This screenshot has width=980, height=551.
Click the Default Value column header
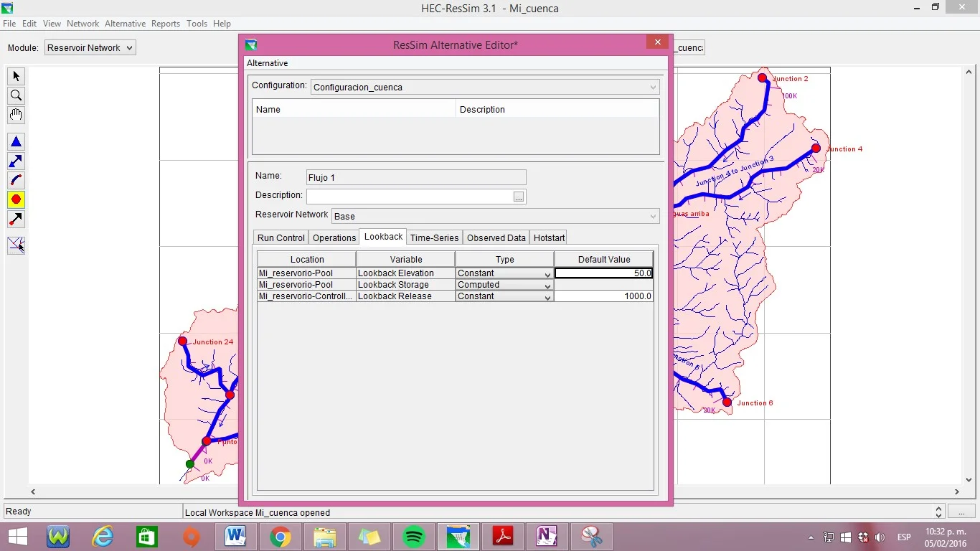(604, 260)
